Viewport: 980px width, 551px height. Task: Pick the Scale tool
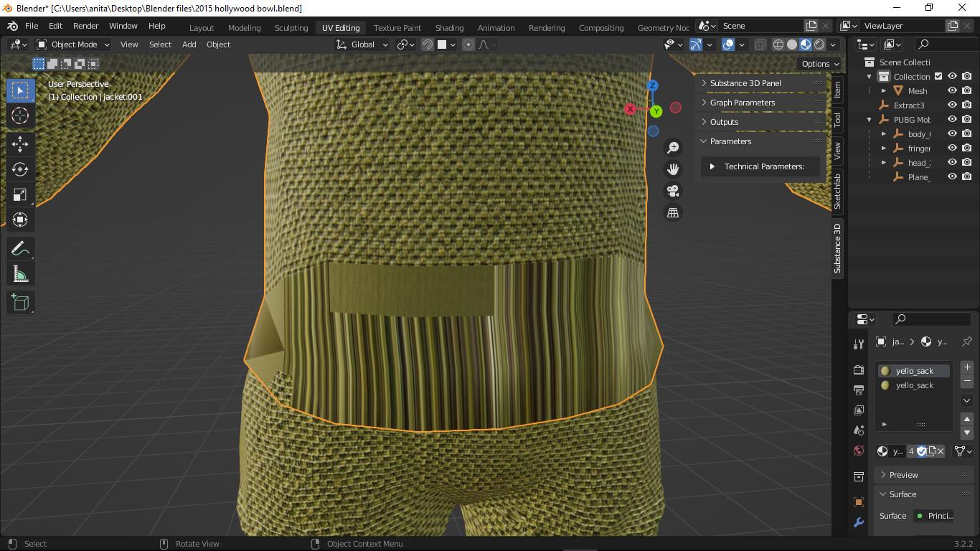pyautogui.click(x=20, y=194)
